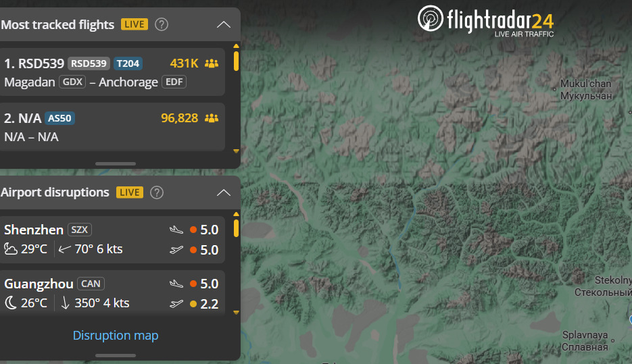This screenshot has width=632, height=364.
Task: Click the viewers icon next to 96,828
Action: coord(212,118)
